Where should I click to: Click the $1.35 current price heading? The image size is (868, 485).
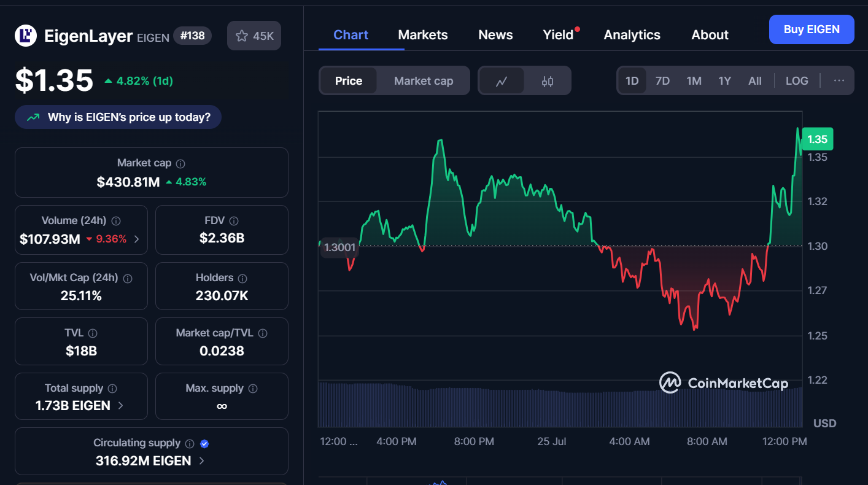coord(54,80)
